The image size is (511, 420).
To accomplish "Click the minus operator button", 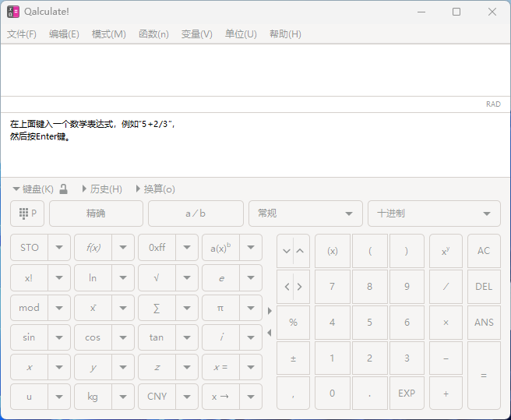I will point(446,358).
